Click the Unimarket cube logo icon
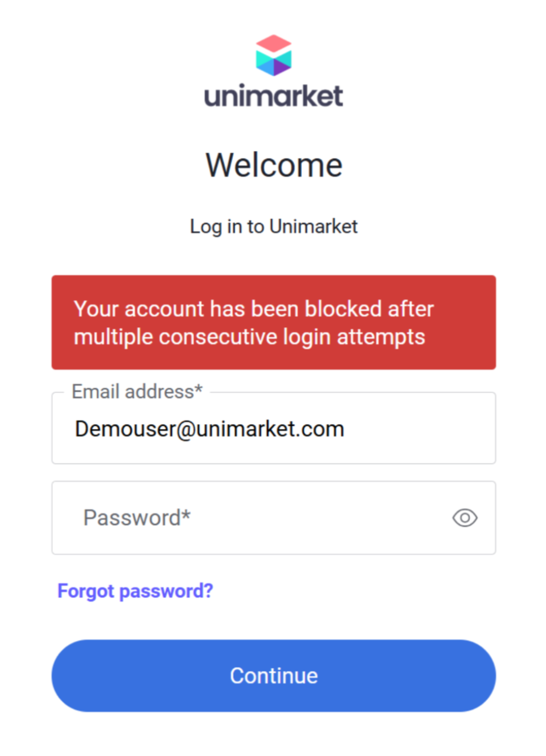 coord(273,55)
